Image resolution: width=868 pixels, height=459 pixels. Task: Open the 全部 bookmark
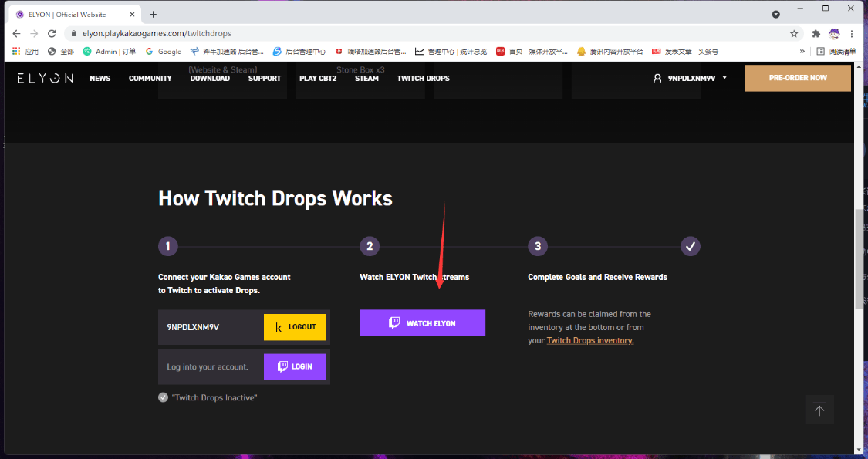click(61, 52)
